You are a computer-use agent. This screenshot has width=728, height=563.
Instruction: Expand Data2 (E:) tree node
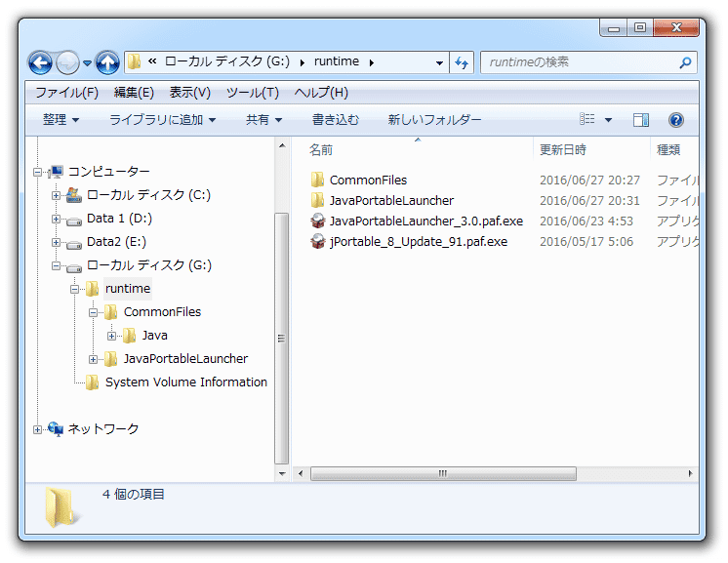[56, 242]
